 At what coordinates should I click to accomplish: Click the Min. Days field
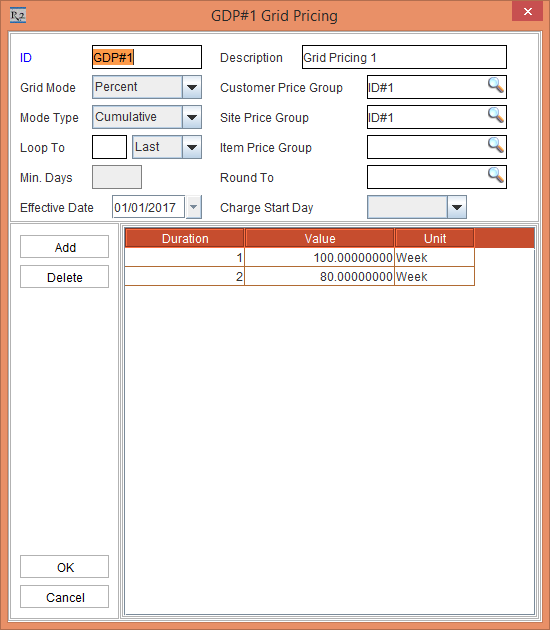point(117,177)
